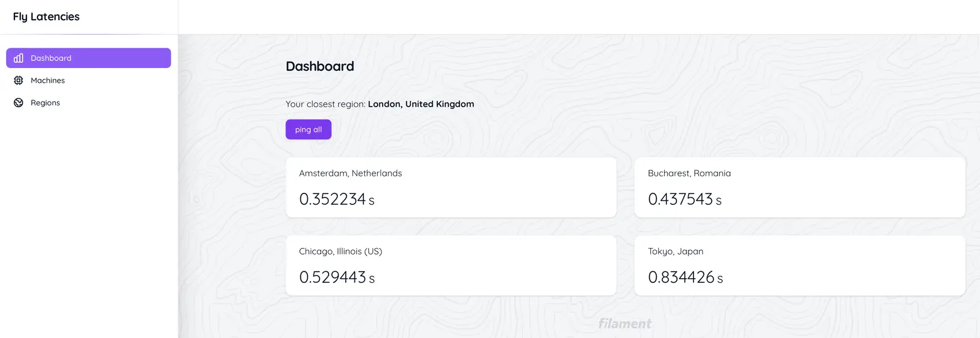The height and width of the screenshot is (338, 980).
Task: Click the Fly Latencies brand title
Action: pyautogui.click(x=46, y=17)
